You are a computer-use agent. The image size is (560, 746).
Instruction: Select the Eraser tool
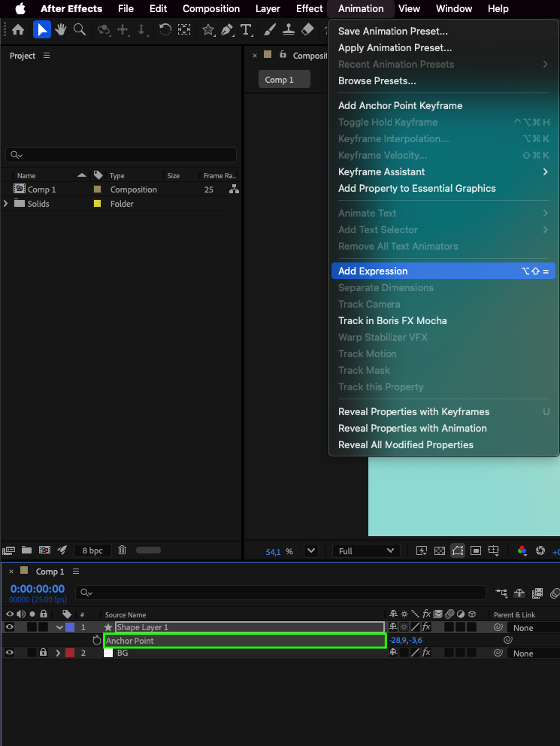(307, 30)
